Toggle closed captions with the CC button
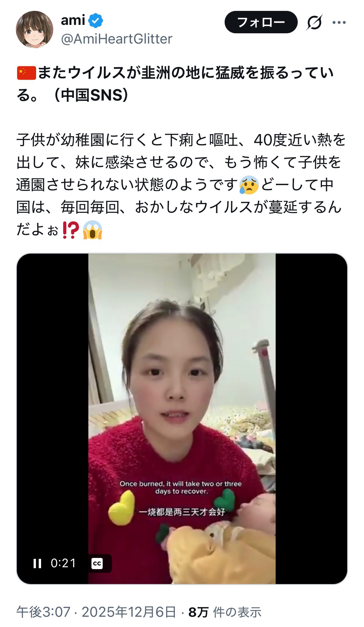The width and height of the screenshot is (364, 627). (x=97, y=563)
